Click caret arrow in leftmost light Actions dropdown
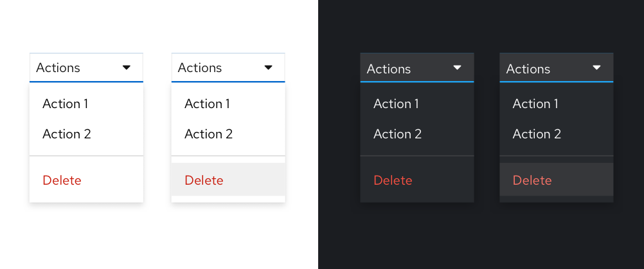The height and width of the screenshot is (269, 644). point(127,68)
